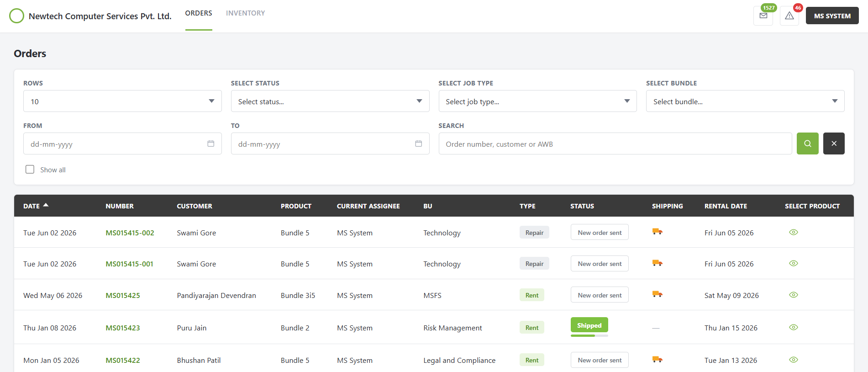
Task: View product eye icon for MS015425
Action: (794, 295)
